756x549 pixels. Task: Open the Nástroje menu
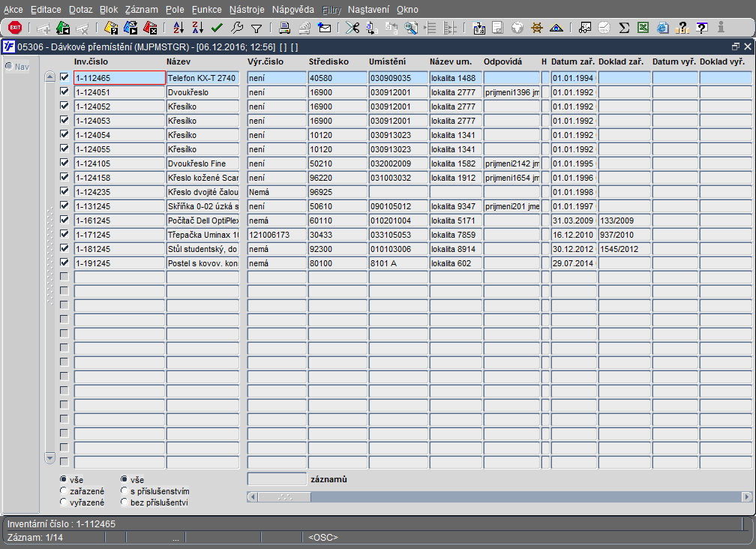tap(247, 10)
